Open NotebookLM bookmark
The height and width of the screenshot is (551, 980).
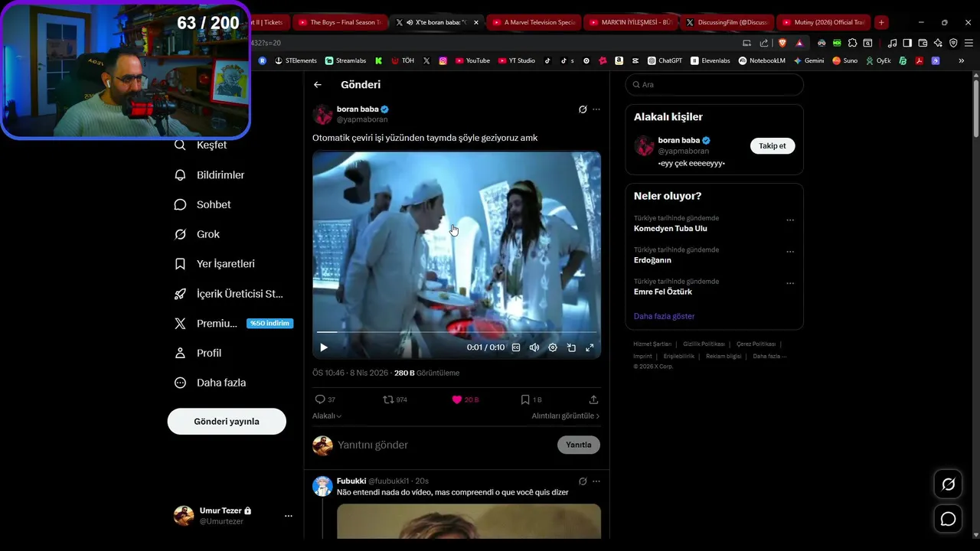pos(762,60)
